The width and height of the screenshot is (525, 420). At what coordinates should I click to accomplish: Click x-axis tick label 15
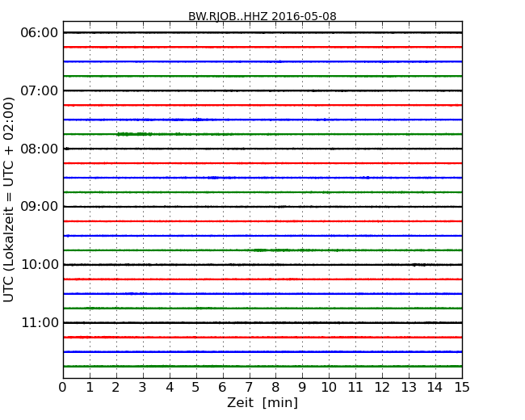[x=462, y=388]
